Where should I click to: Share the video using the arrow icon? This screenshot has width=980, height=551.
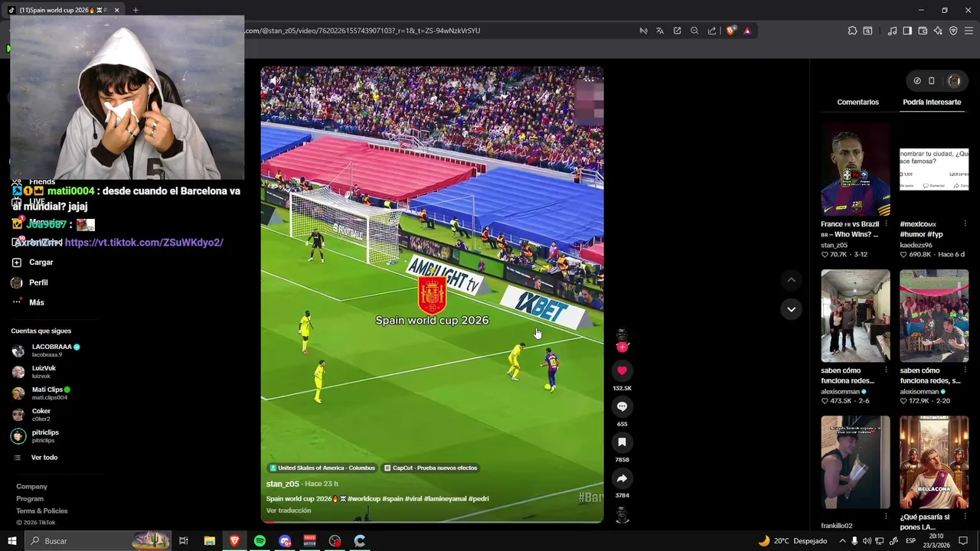(622, 478)
